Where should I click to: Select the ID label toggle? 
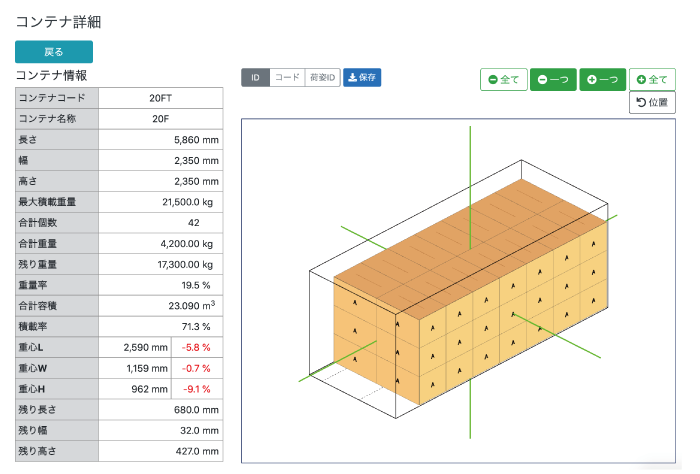255,77
